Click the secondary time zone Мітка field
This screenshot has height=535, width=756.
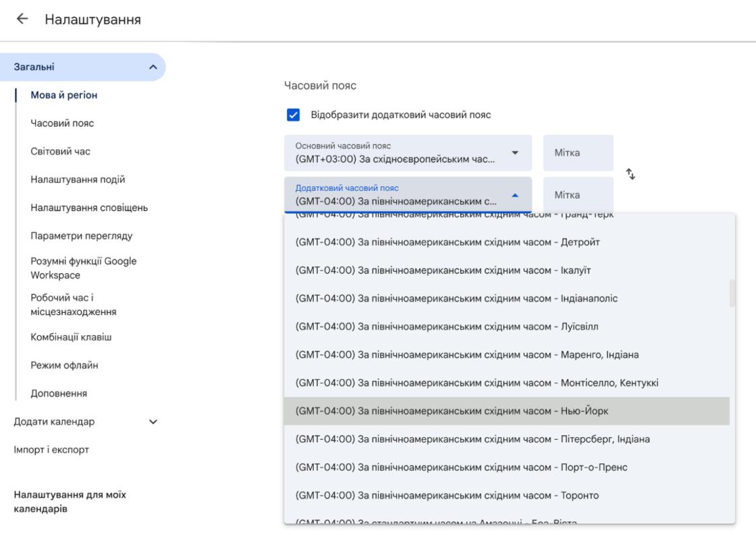578,195
